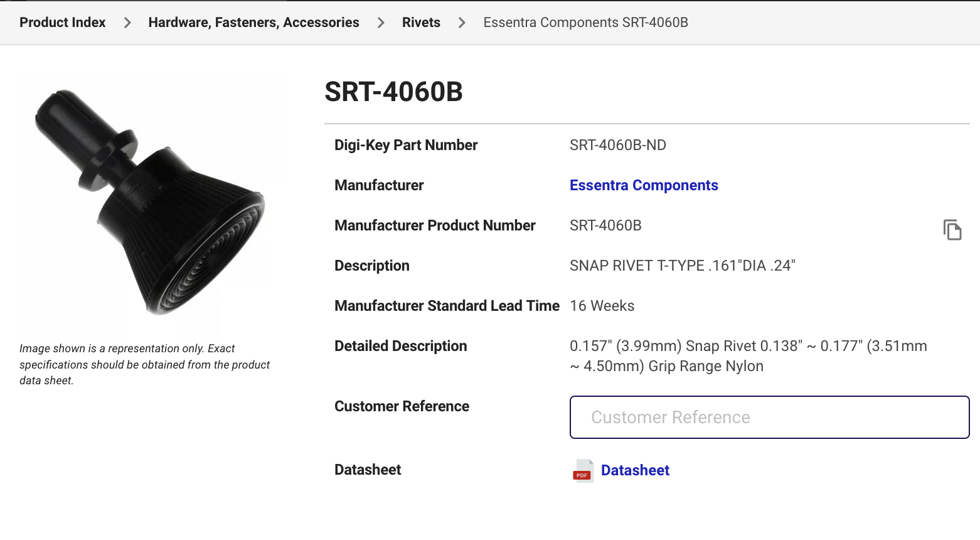This screenshot has width=980, height=540.
Task: Click the chevron after Product Index
Action: coord(127,23)
